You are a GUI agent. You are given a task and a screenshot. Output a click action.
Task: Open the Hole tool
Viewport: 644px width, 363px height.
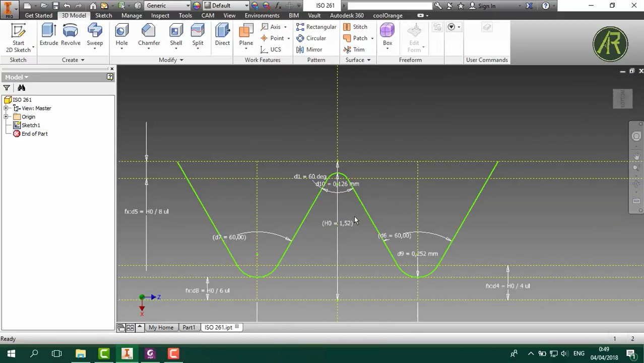[121, 35]
